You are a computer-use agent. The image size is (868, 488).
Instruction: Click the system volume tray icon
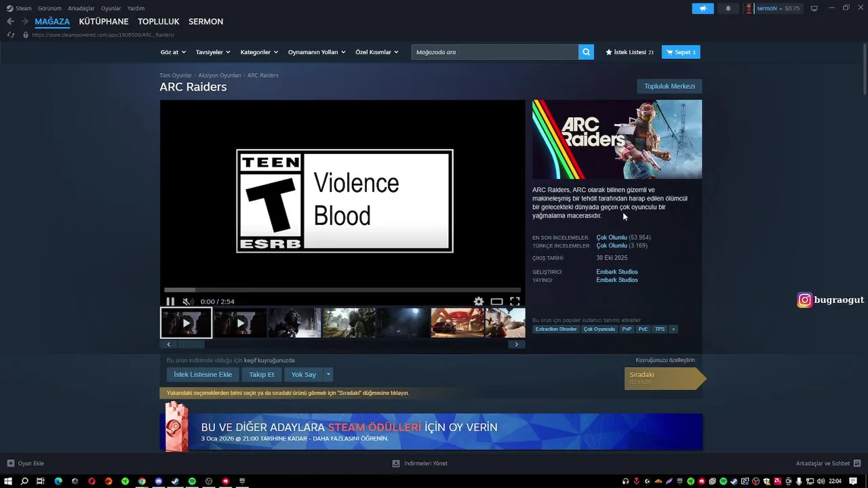(821, 481)
